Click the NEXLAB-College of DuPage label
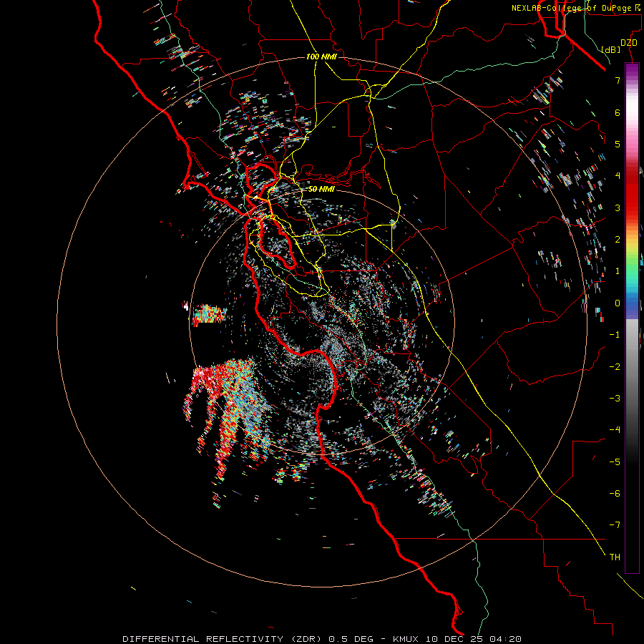The image size is (644, 644). [x=575, y=8]
